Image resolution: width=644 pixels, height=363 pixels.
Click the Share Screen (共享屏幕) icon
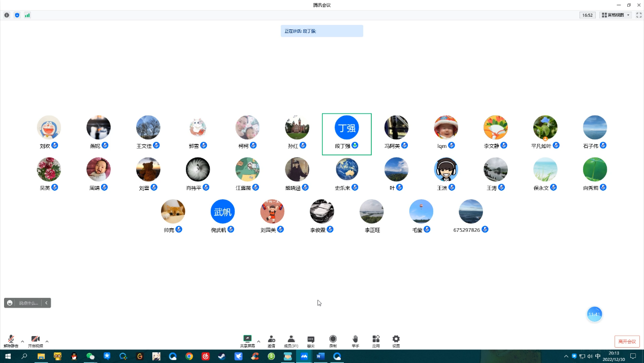coord(247,340)
